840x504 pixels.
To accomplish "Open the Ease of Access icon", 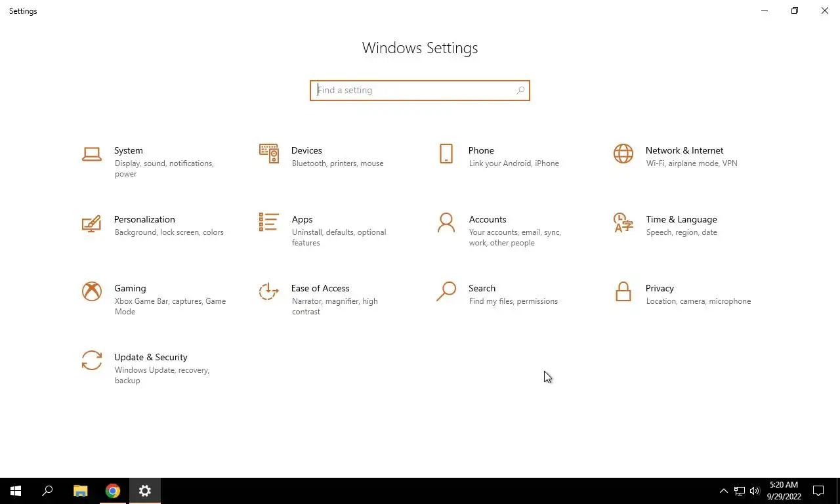I will 269,291.
